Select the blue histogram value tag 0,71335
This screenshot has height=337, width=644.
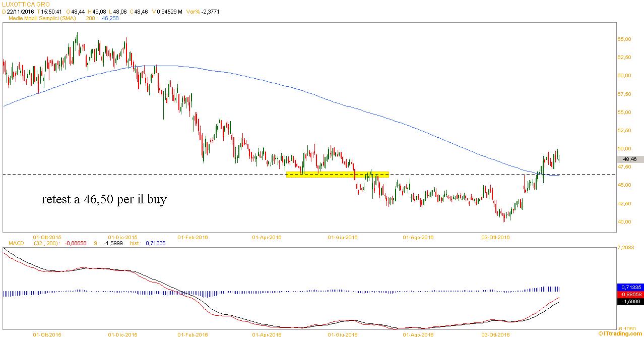click(x=630, y=287)
